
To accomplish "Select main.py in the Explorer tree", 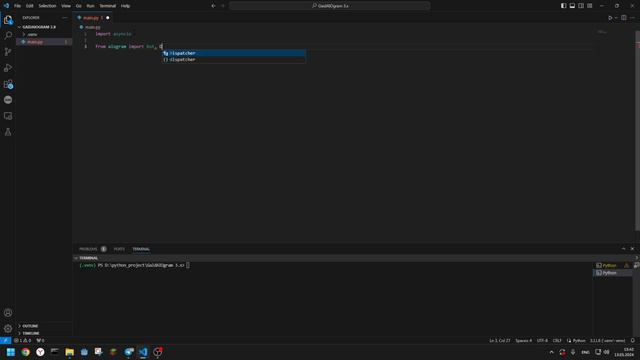I will [44, 42].
